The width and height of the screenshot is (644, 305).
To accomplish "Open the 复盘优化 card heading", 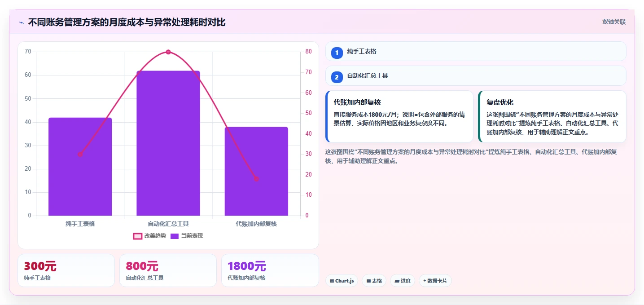I will pyautogui.click(x=500, y=102).
